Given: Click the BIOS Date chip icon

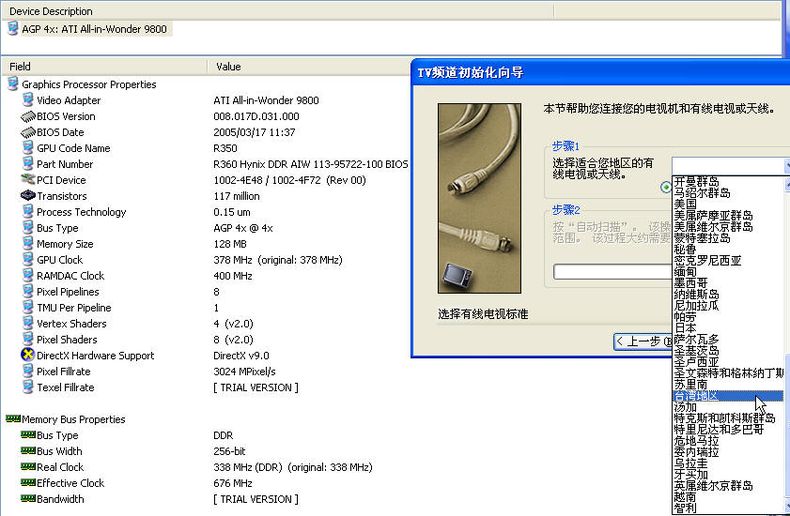Looking at the screenshot, I should coord(28,132).
